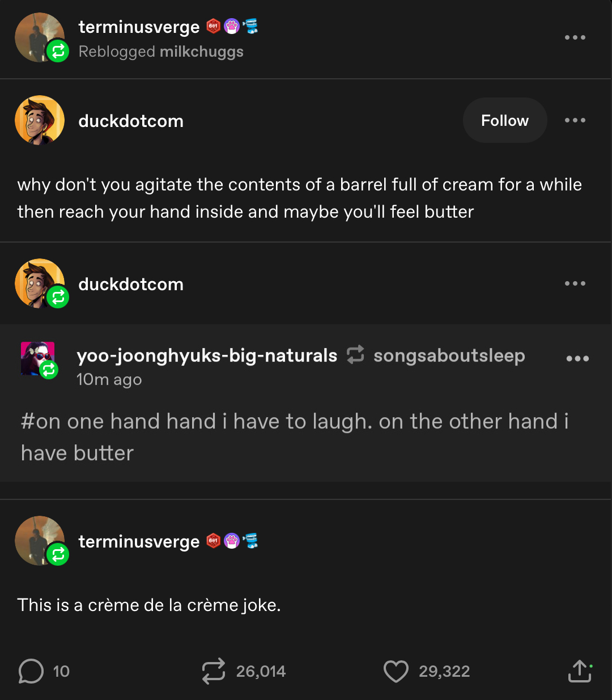Like the post via heart icon
612x700 pixels.
[396, 671]
